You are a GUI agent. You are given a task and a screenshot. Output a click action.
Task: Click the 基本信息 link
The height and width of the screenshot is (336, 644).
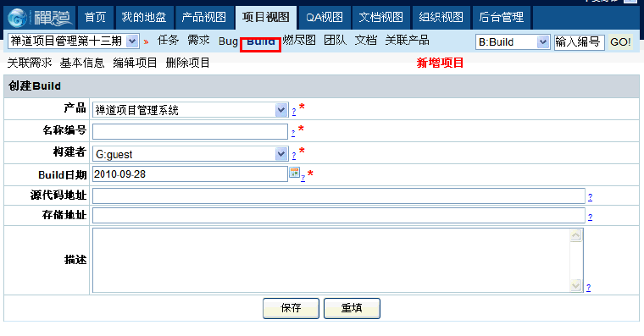tap(82, 63)
